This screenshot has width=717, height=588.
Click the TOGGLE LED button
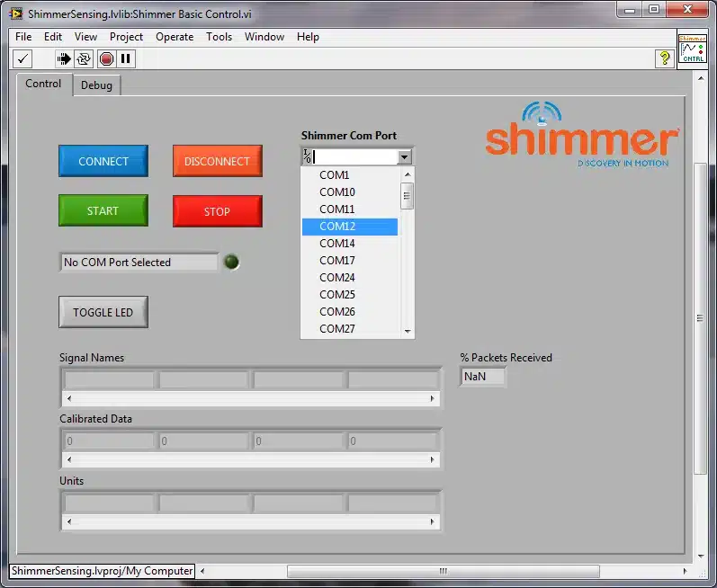(x=103, y=312)
